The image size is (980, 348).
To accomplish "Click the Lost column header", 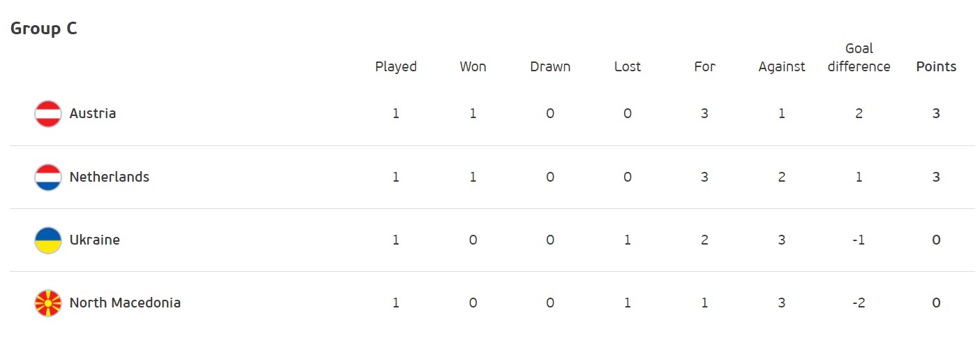I will 627,67.
